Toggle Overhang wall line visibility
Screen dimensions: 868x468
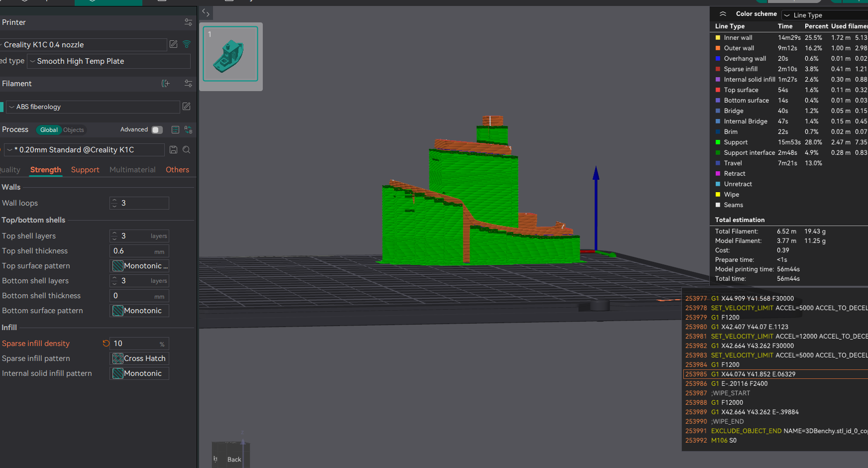coord(718,59)
